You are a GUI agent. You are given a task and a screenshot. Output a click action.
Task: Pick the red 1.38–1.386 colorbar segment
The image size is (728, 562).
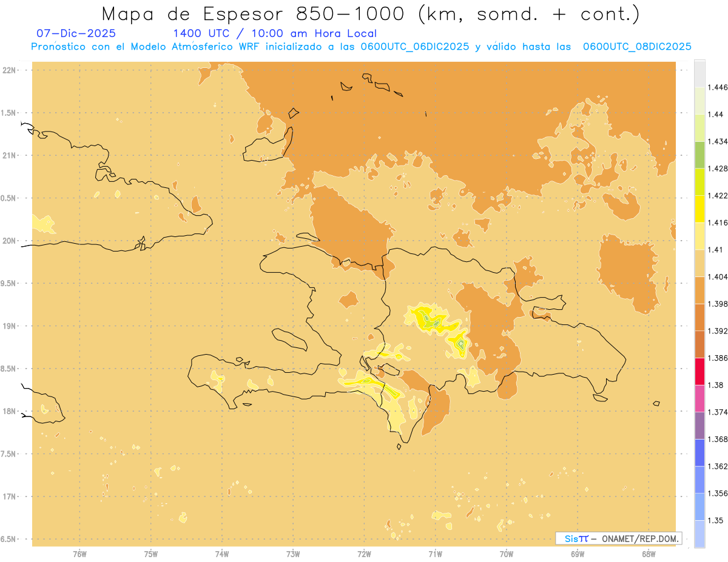click(x=699, y=371)
